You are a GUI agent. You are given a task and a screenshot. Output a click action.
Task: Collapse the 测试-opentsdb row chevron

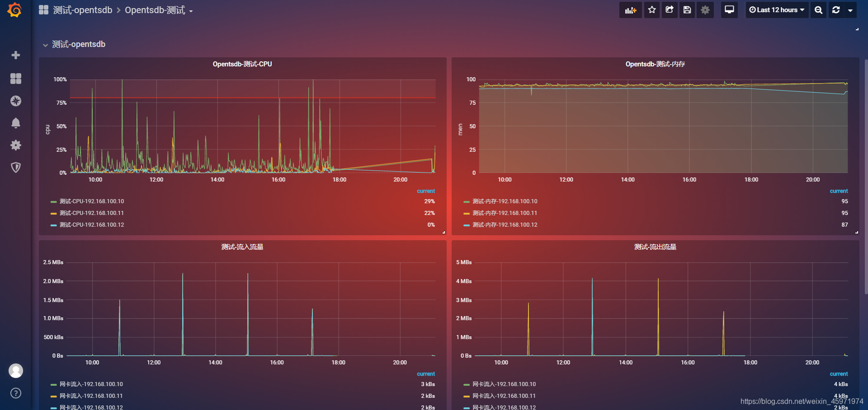click(45, 45)
